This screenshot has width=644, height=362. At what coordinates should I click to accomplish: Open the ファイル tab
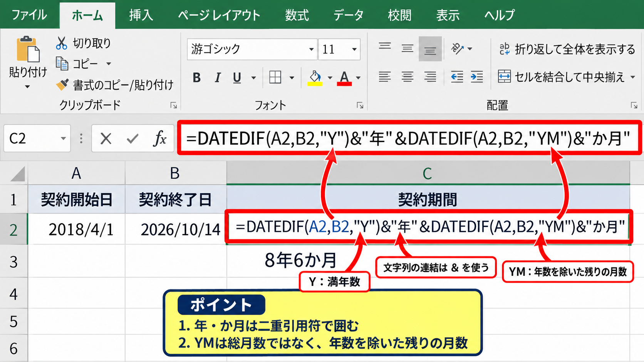coord(29,15)
